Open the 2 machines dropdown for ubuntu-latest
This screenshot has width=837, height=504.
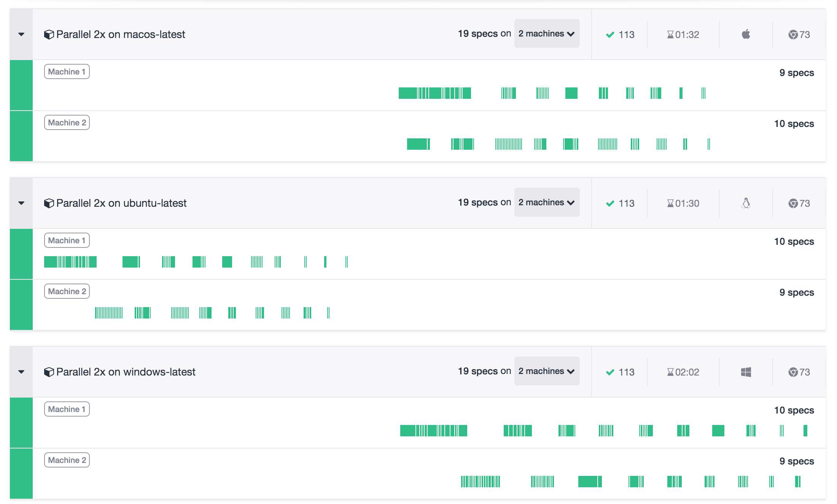(547, 202)
